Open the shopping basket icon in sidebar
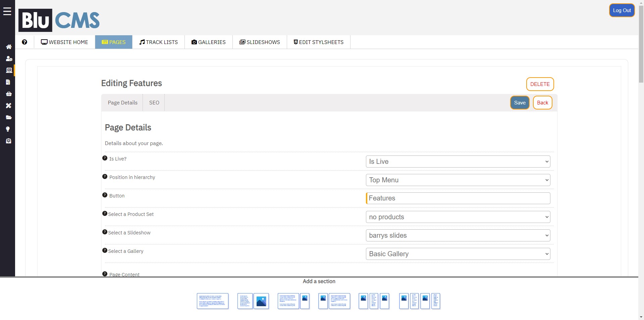Image resolution: width=644 pixels, height=320 pixels. tap(9, 94)
